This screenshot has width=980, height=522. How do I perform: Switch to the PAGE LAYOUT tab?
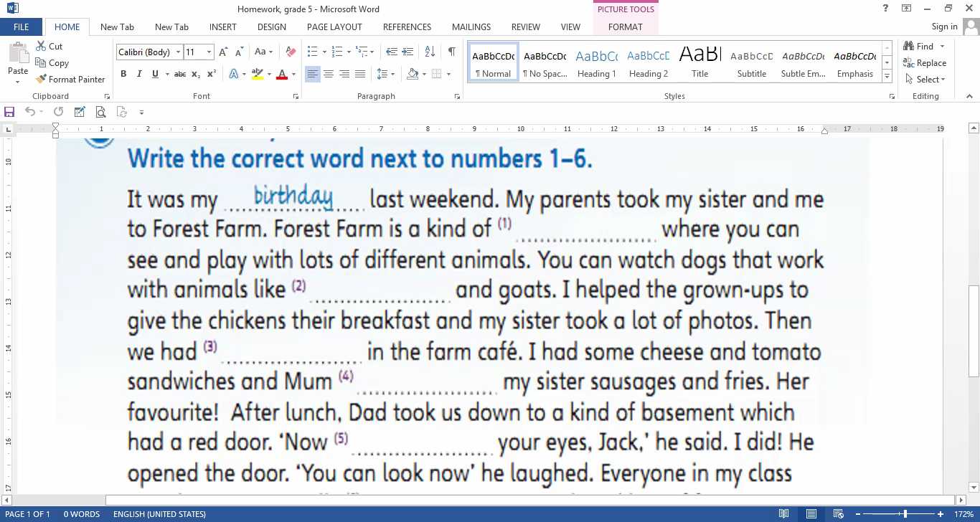334,27
